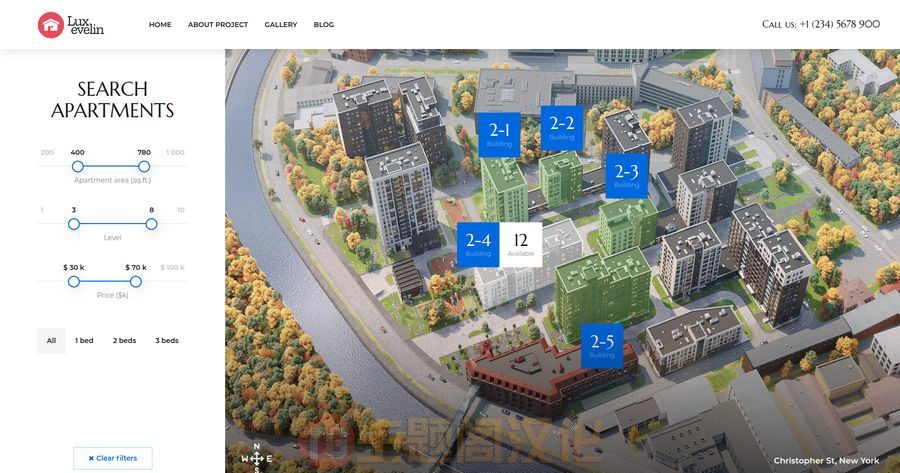Click the Lux evelin red house logo

(51, 25)
